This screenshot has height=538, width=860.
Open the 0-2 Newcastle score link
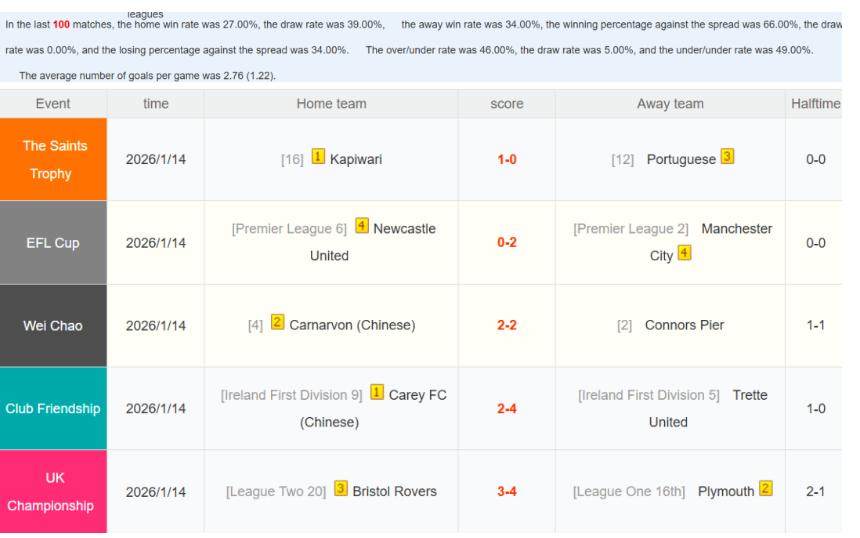tap(507, 243)
